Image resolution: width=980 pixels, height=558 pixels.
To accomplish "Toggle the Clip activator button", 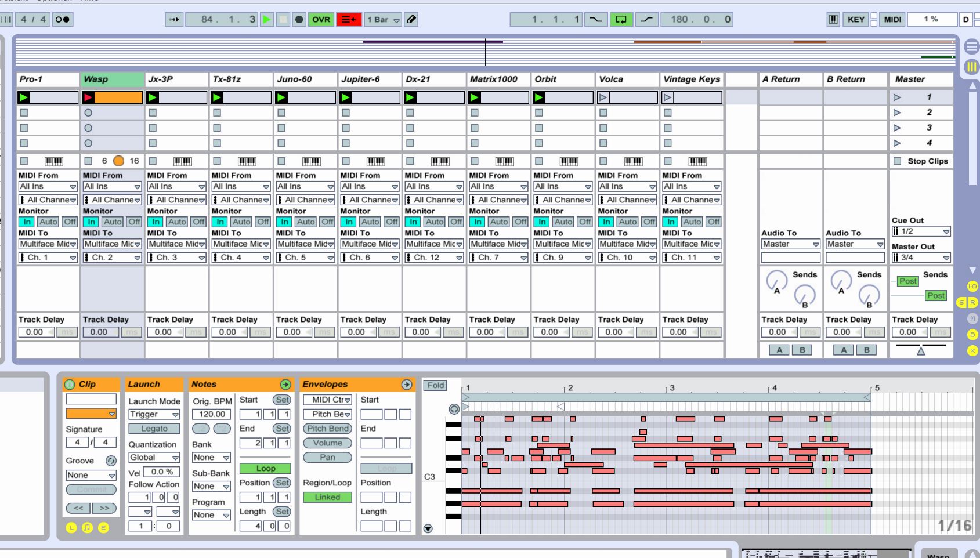I will click(70, 384).
